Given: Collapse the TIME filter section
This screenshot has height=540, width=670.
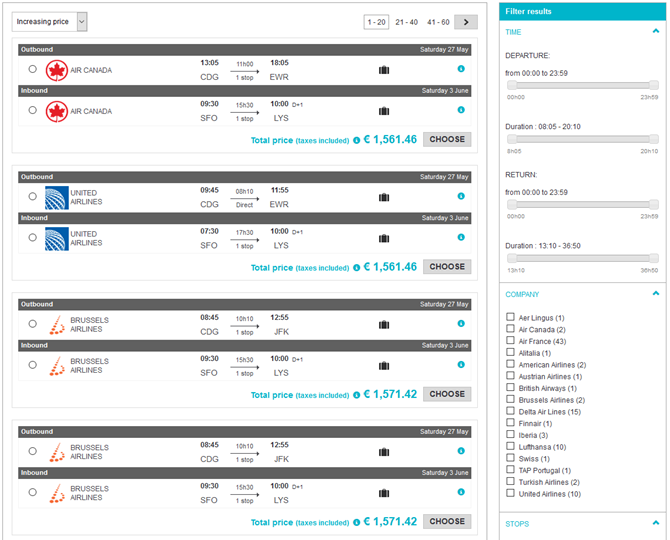Looking at the screenshot, I should (x=655, y=32).
